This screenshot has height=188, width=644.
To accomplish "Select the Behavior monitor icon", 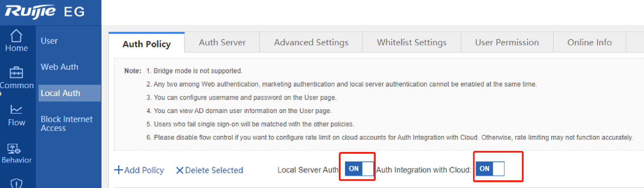I will pos(14,149).
